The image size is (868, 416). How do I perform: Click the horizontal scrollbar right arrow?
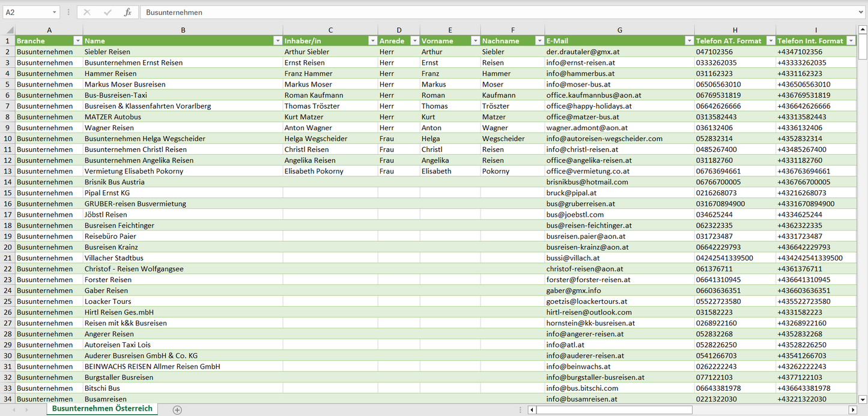point(852,409)
